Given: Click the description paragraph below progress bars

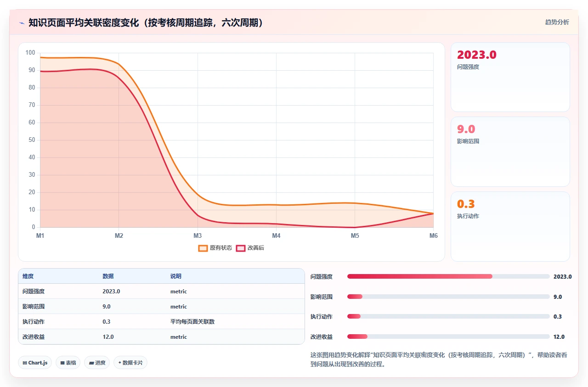Looking at the screenshot, I should click(x=440, y=359).
